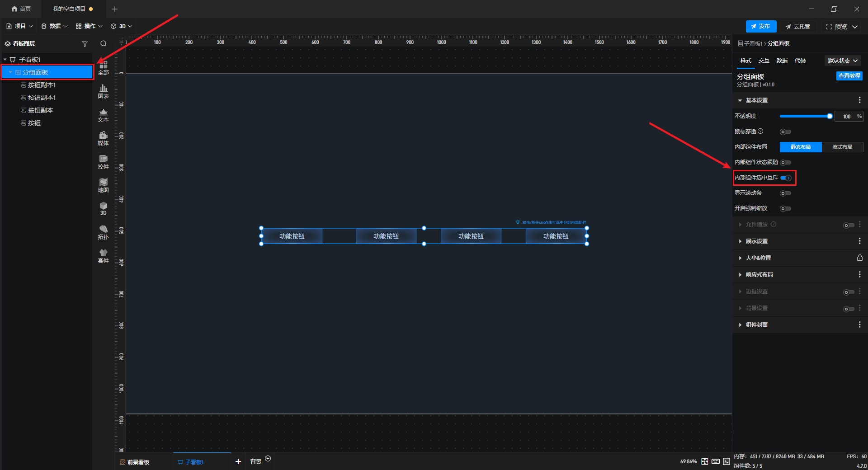Expand the 展示设置 section
Image resolution: width=868 pixels, height=470 pixels.
click(x=757, y=241)
